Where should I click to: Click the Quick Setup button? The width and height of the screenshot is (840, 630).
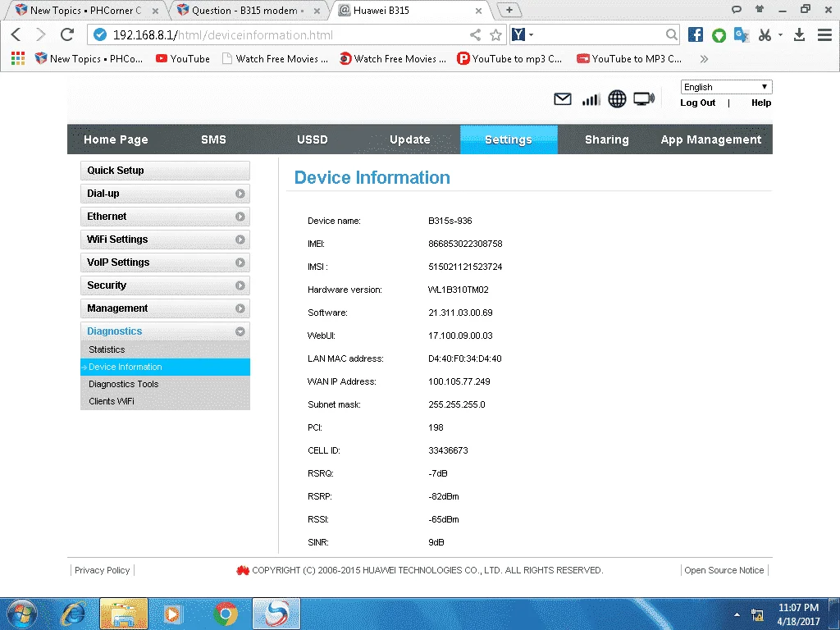(165, 171)
